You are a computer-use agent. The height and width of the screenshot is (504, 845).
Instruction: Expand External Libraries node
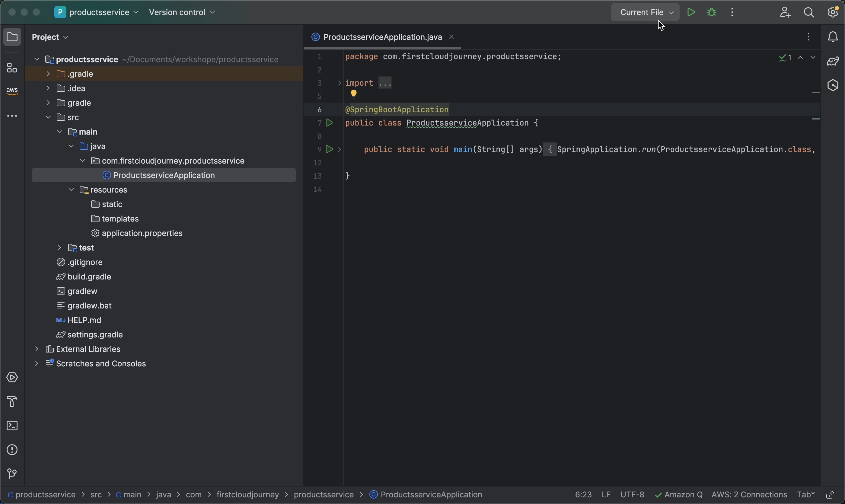coord(37,349)
